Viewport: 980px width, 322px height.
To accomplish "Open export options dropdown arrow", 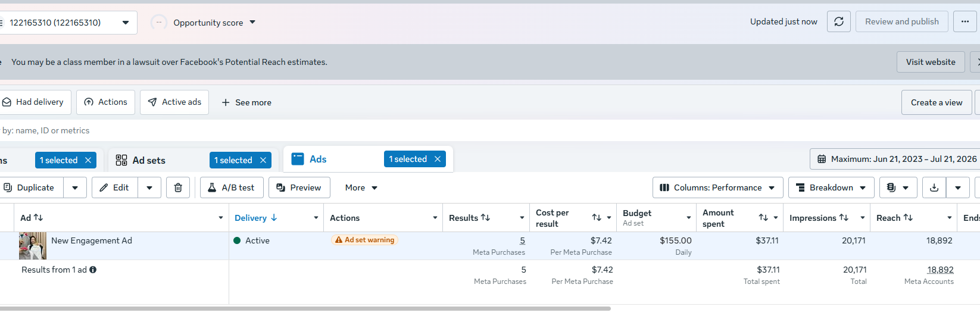I will [958, 187].
